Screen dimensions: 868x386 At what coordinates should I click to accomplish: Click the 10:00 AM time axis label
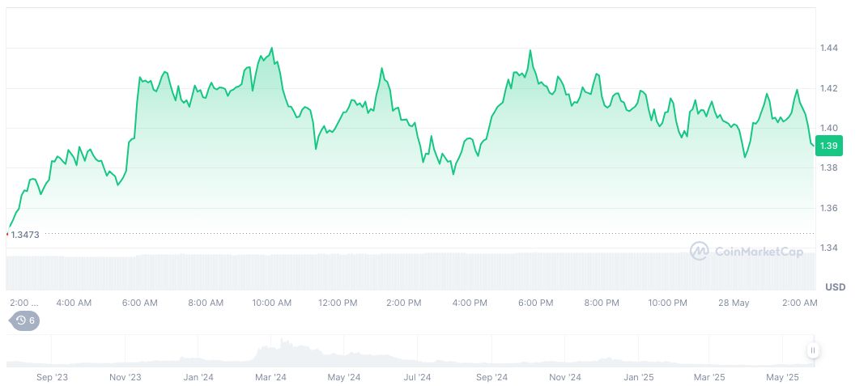tap(272, 303)
